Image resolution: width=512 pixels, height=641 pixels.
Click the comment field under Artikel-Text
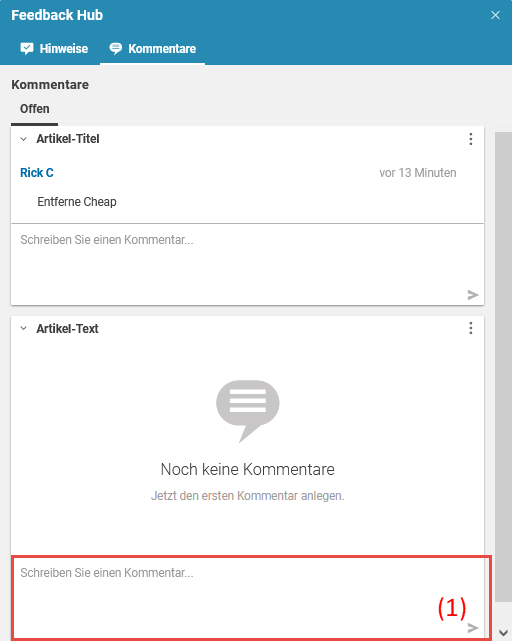click(247, 597)
